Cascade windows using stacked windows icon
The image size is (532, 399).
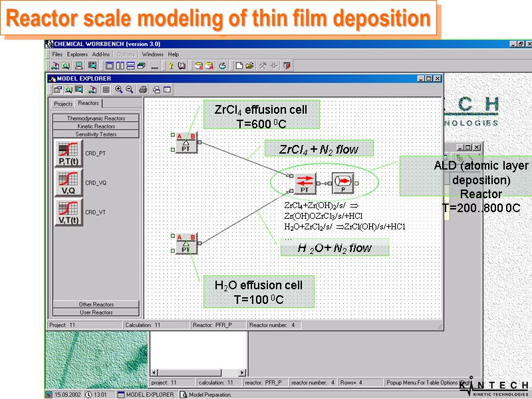click(142, 66)
